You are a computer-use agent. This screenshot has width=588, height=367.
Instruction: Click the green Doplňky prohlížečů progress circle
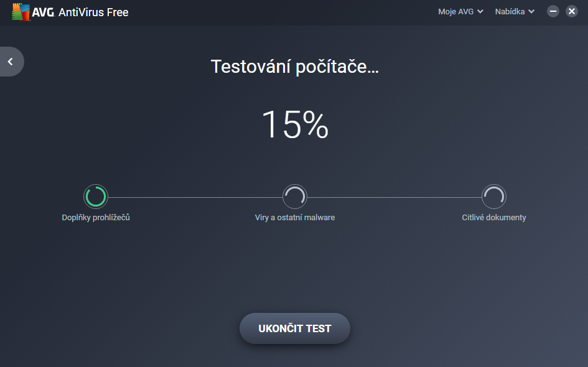coord(96,197)
